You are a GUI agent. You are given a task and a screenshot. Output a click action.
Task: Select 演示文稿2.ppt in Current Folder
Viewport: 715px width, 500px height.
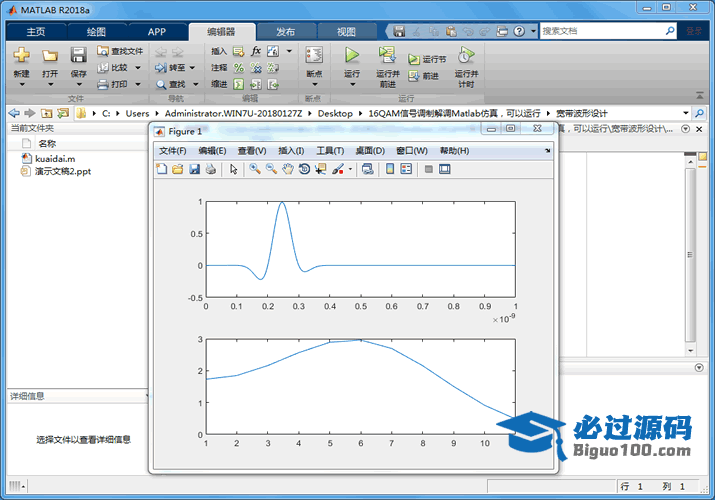(x=57, y=171)
